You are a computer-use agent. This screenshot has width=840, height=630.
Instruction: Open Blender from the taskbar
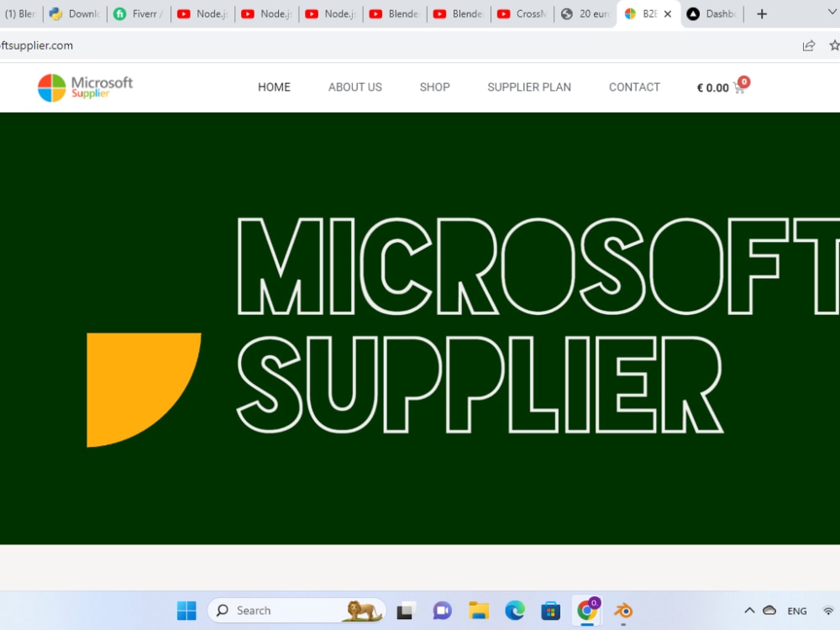click(623, 610)
